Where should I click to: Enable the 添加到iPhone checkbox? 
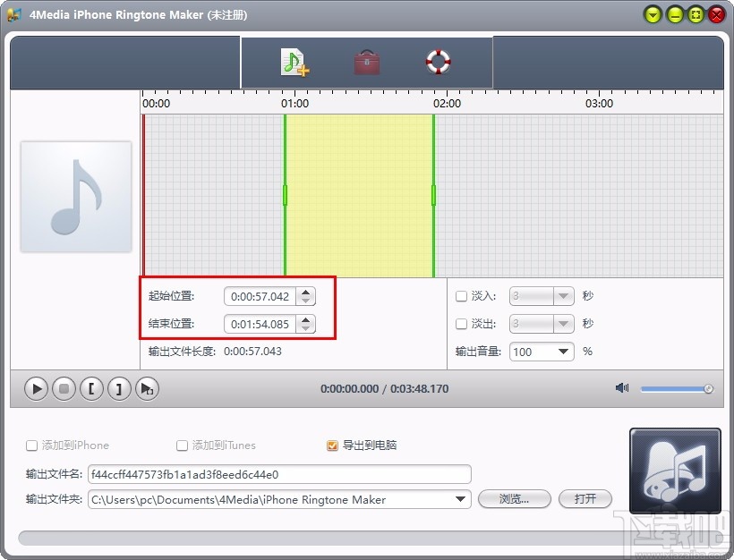pos(31,445)
